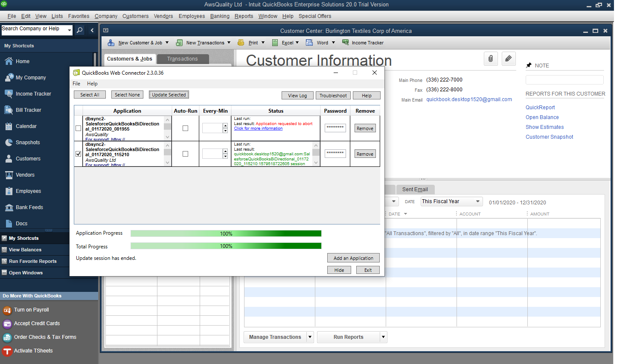Open Income Tracker in the sidebar
This screenshot has height=364, width=640.
pos(33,94)
